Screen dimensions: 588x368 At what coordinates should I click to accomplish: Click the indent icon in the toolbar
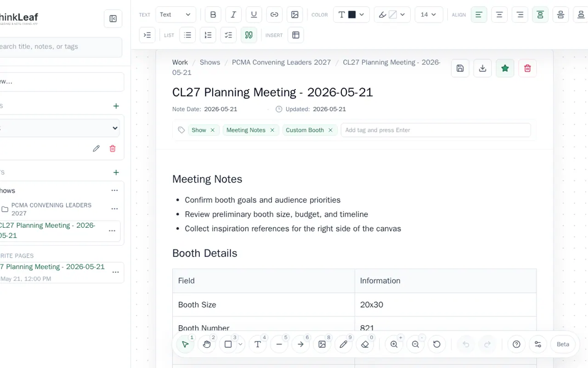147,35
